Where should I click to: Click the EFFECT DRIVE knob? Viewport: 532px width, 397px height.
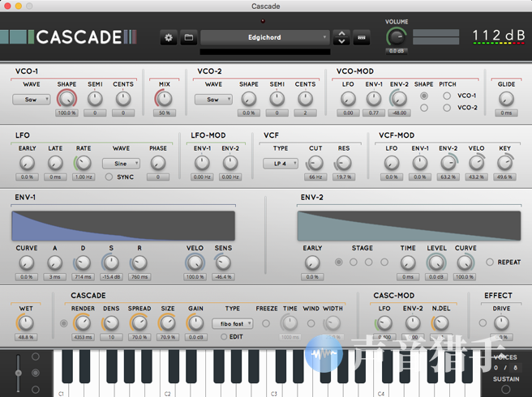[x=501, y=323]
